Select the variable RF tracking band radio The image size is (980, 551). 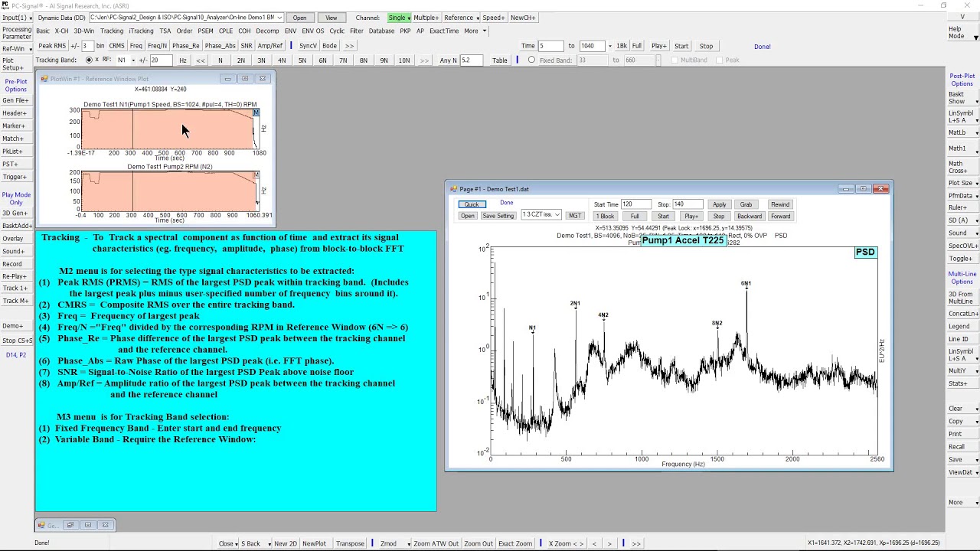(x=89, y=60)
